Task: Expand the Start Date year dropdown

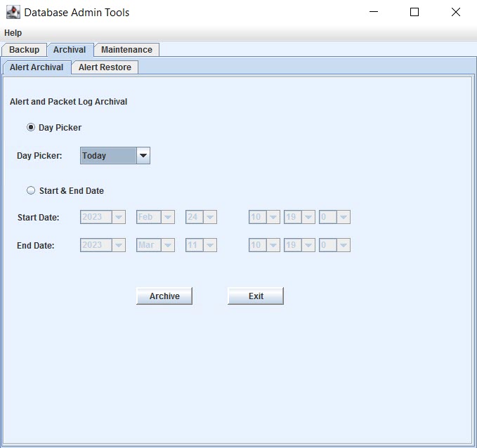Action: pyautogui.click(x=103, y=217)
